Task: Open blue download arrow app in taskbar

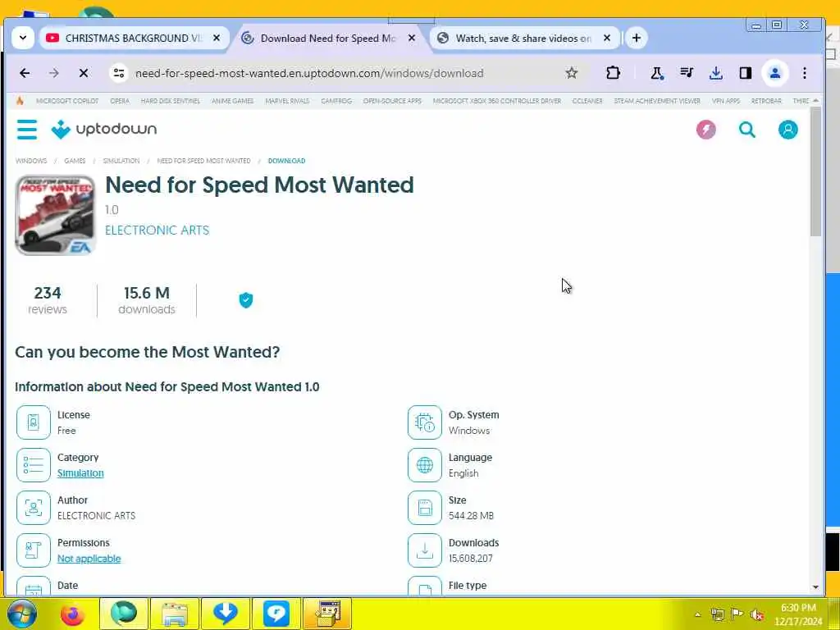Action: pyautogui.click(x=225, y=614)
